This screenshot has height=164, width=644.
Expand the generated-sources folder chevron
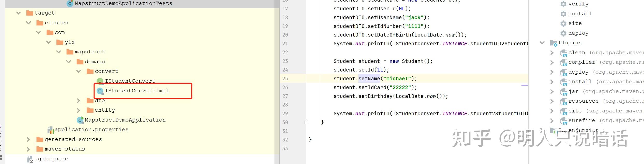28,140
